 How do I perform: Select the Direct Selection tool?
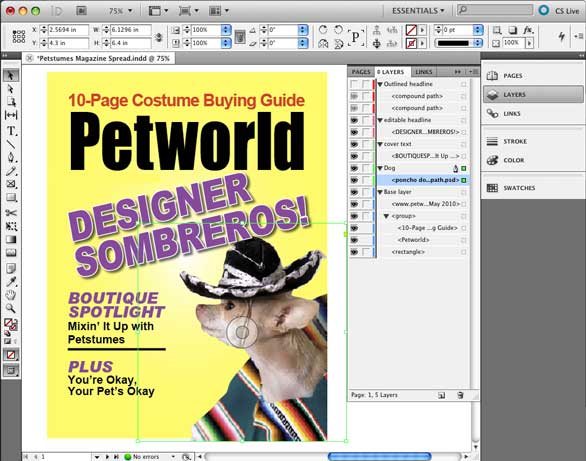pos(11,89)
